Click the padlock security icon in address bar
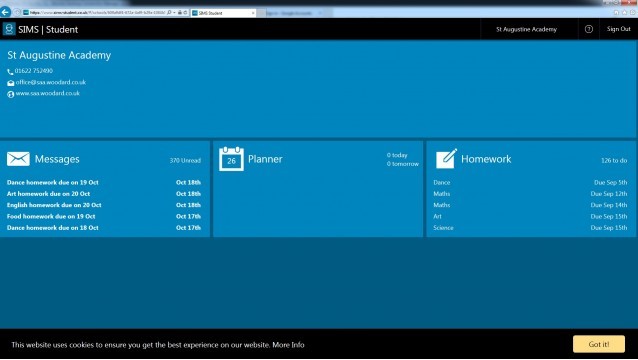 [180, 13]
